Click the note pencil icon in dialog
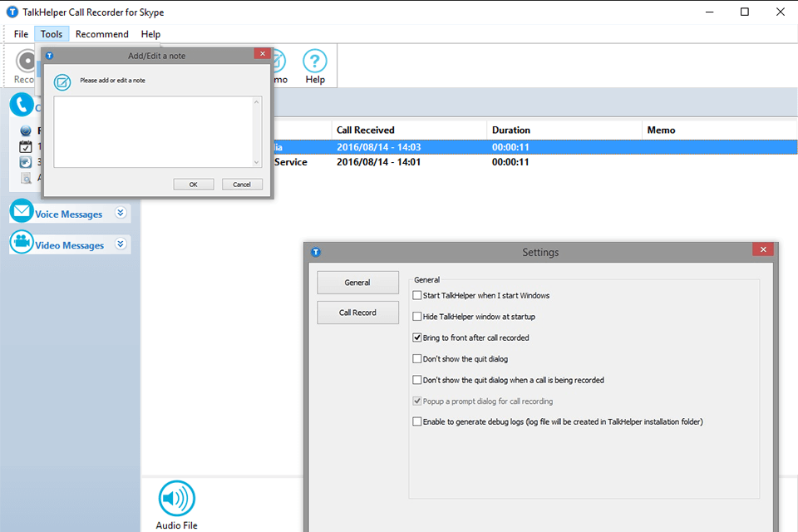The image size is (798, 532). [x=62, y=81]
